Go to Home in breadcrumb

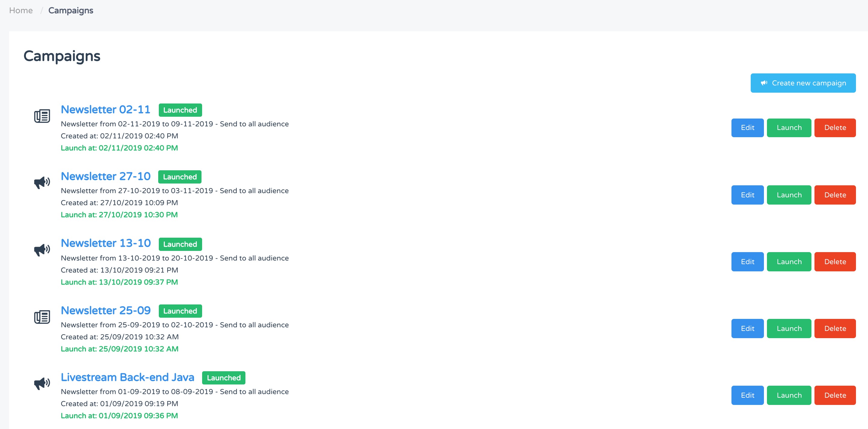pos(21,11)
